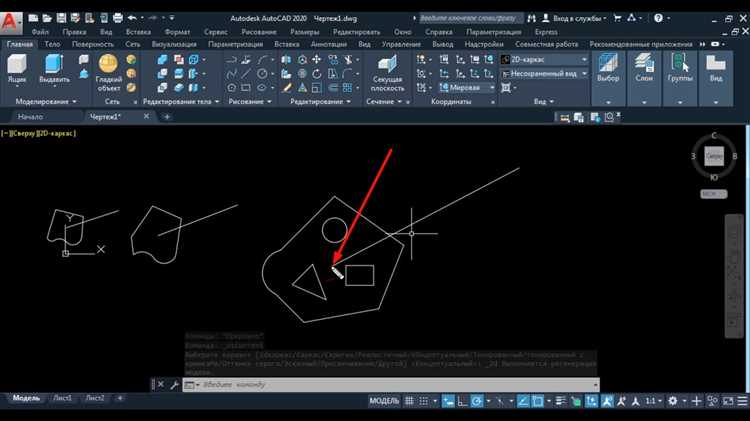Click the Plot (print) icon

click(x=118, y=18)
